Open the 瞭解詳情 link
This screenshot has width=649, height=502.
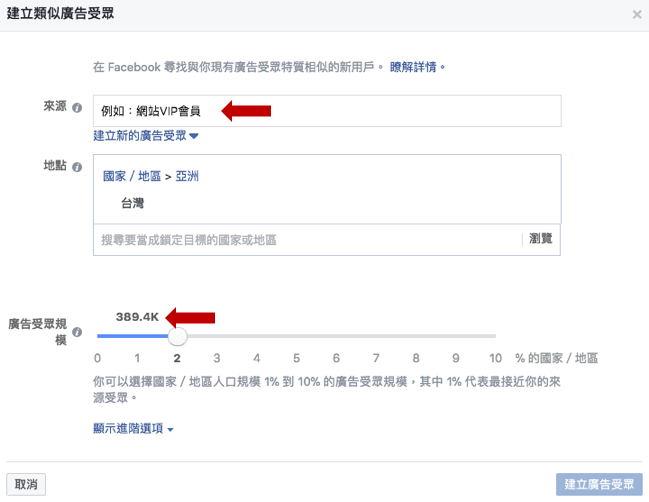[x=417, y=67]
